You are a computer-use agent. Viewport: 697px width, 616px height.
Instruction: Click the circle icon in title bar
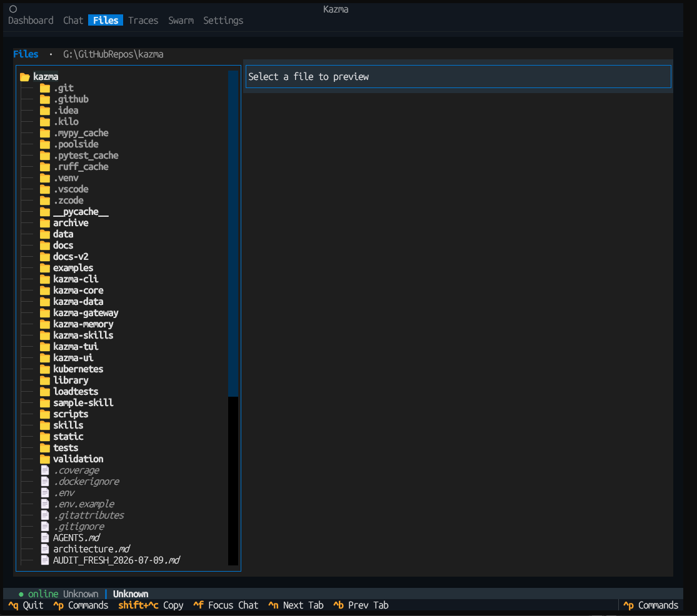point(13,9)
